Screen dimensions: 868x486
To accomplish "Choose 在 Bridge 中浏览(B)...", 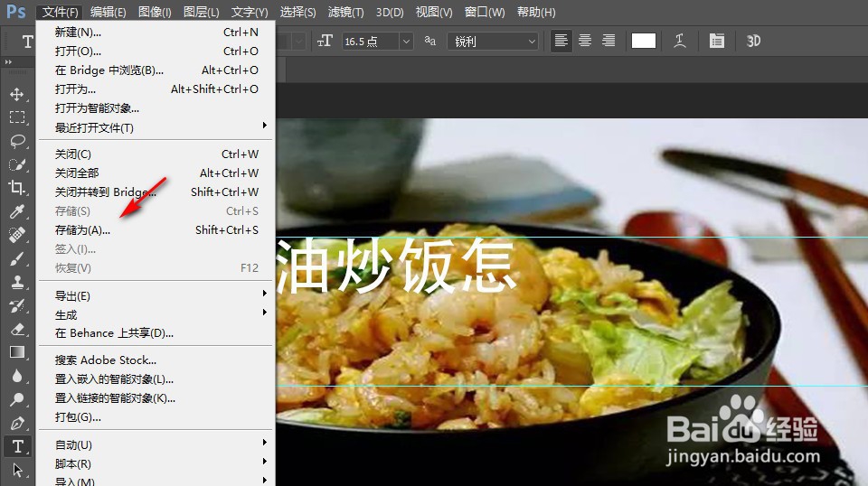I will (155, 70).
